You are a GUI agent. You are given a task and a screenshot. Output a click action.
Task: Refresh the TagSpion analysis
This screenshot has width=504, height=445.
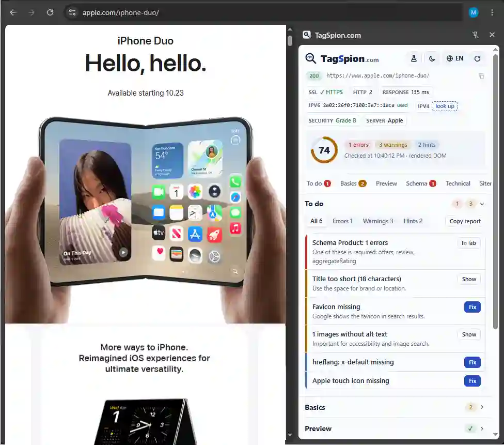(477, 58)
